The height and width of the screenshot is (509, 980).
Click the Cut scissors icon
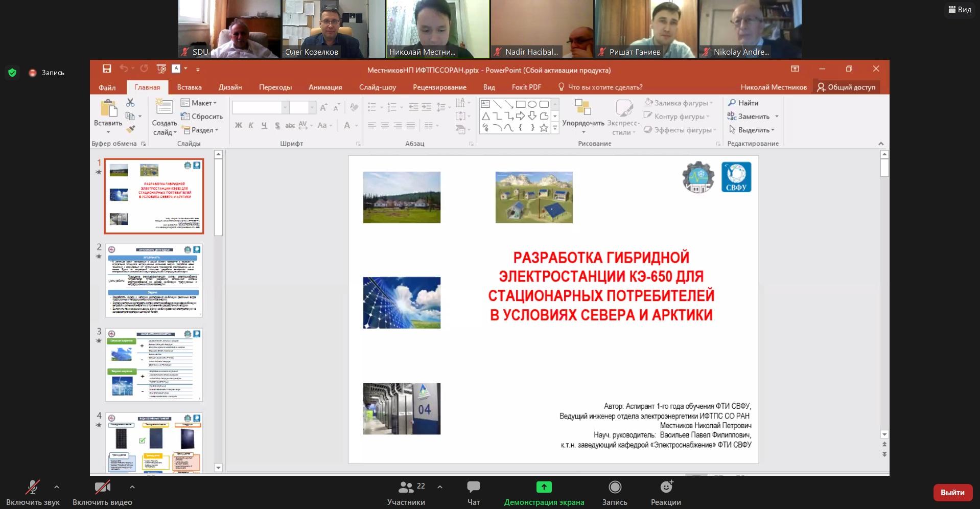pyautogui.click(x=130, y=103)
